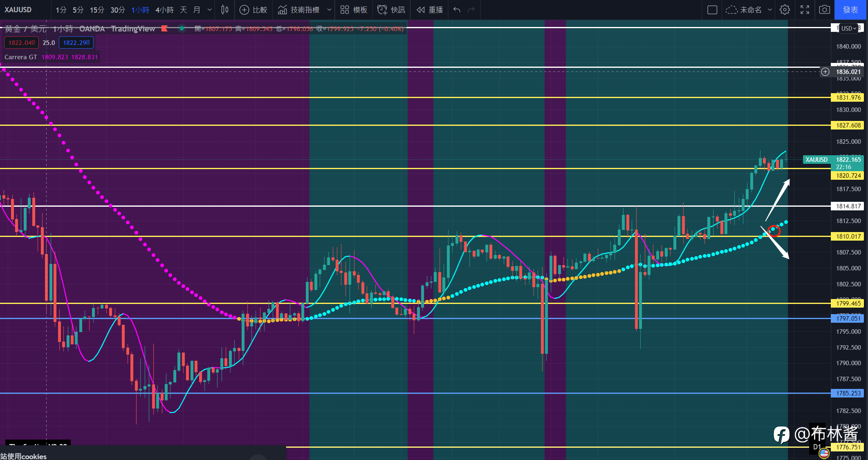The image size is (868, 460).
Task: Click the blue 1822.290 buy price button
Action: coord(76,42)
